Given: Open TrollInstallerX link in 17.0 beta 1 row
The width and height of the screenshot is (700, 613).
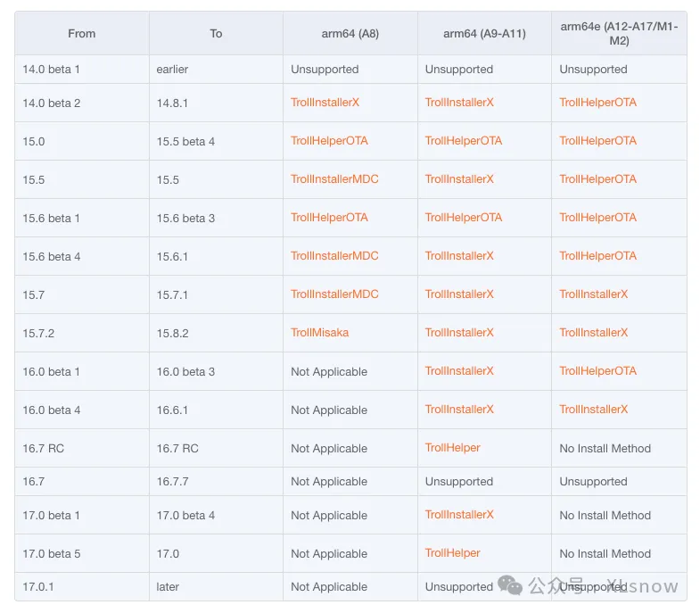Looking at the screenshot, I should [459, 515].
